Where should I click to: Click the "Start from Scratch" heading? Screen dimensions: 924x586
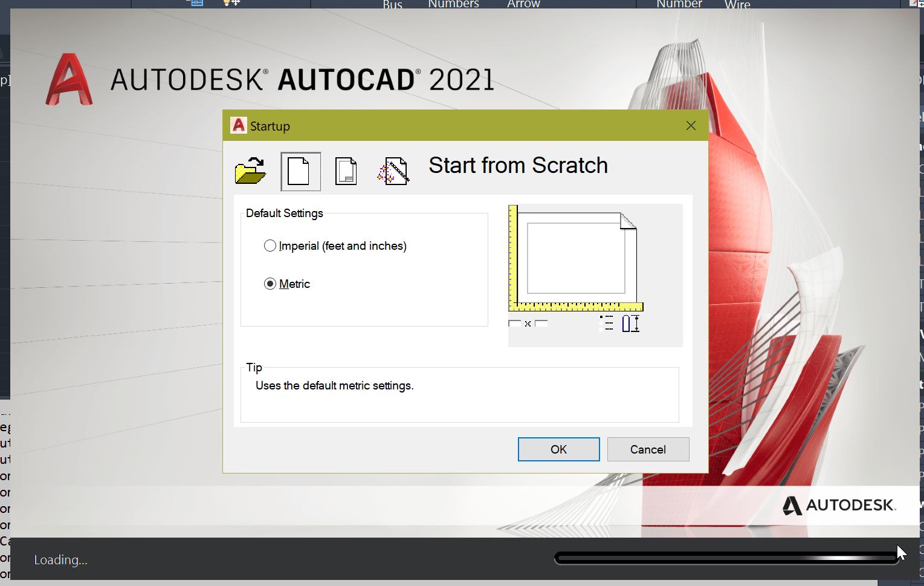[518, 166]
